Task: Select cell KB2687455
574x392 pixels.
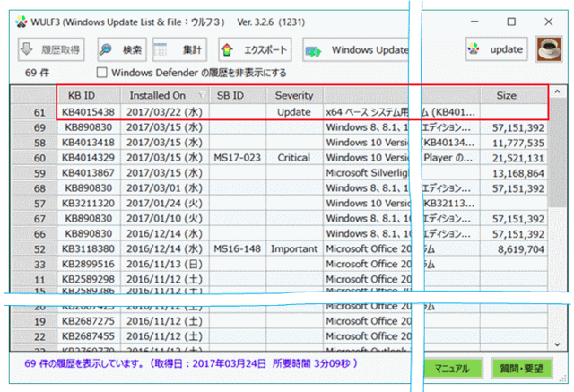Action: [x=89, y=336]
